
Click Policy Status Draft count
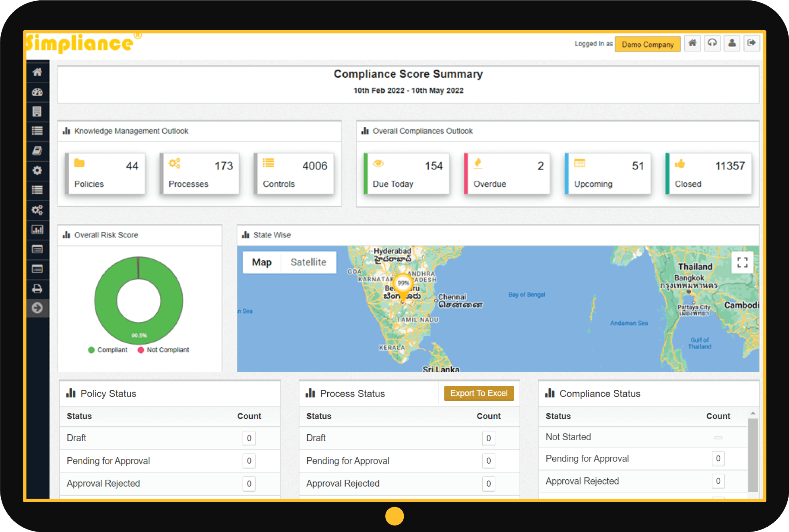(x=249, y=438)
